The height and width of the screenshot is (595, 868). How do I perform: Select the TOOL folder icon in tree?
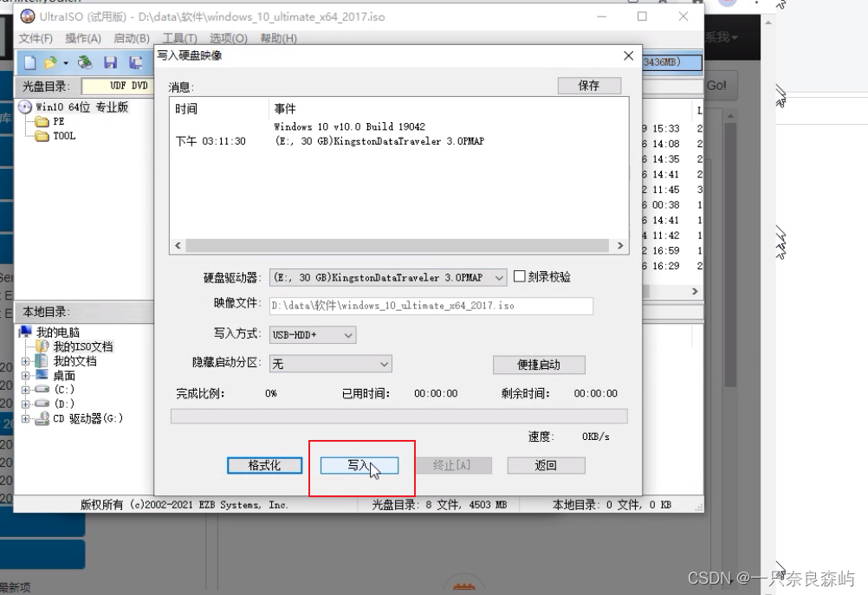coord(42,136)
